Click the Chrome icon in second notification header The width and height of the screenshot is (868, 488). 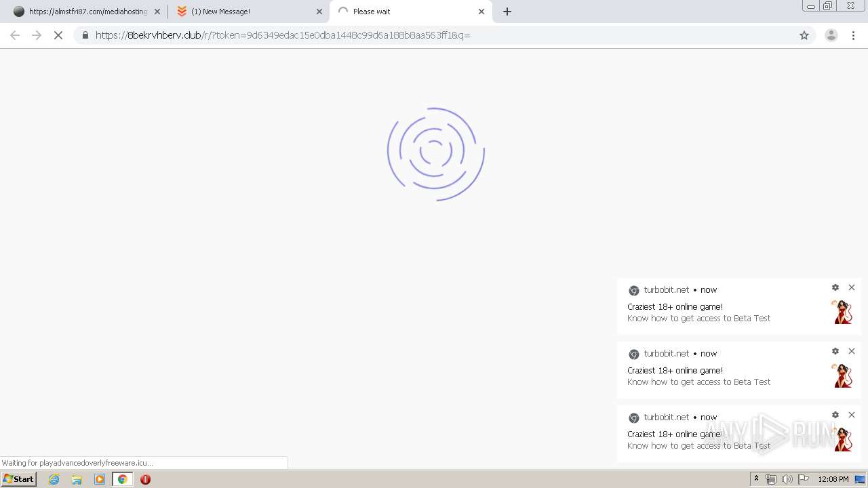[x=634, y=354]
